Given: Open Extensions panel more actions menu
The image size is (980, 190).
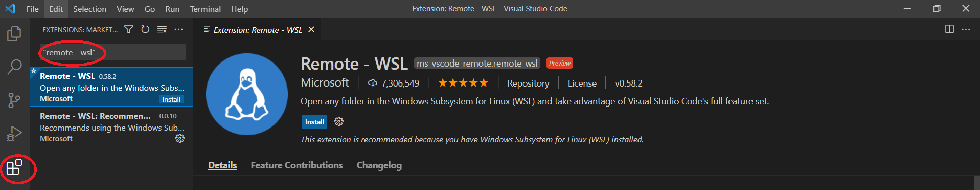Looking at the screenshot, I should tap(178, 30).
